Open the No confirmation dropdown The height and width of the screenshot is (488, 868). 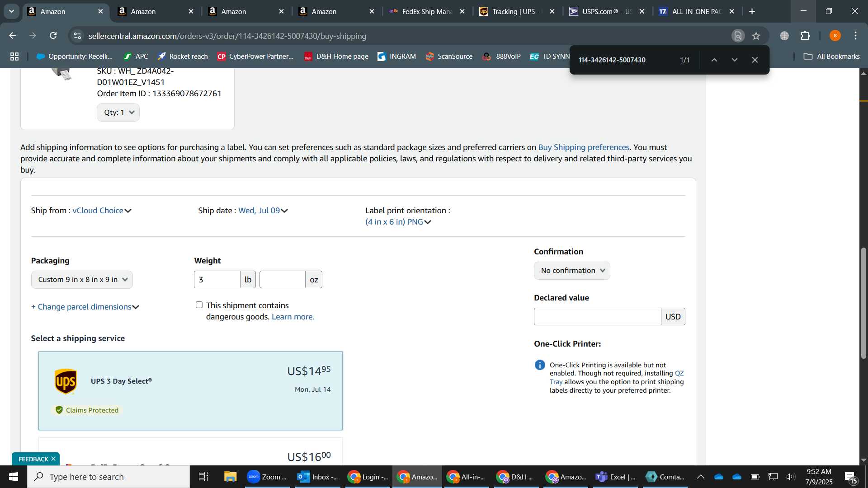572,271
